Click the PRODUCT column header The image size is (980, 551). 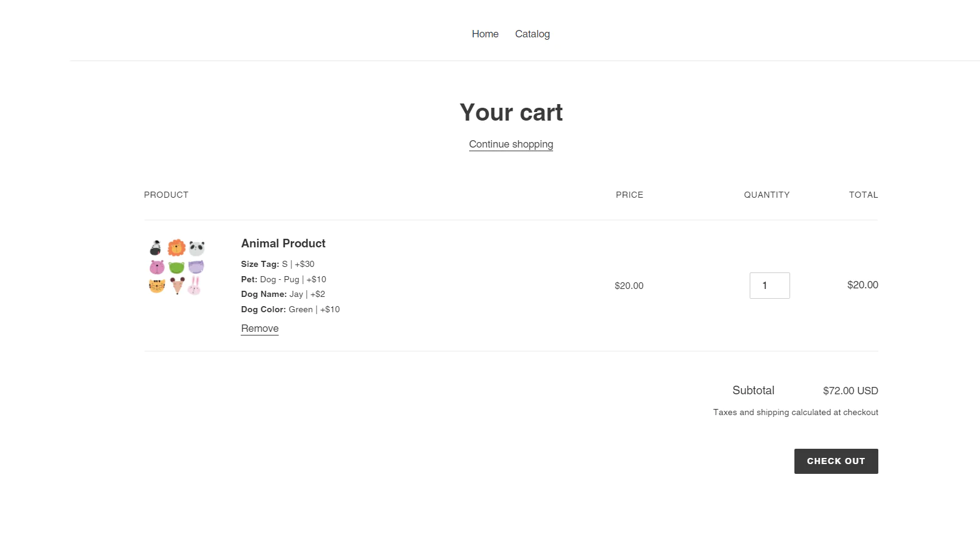coord(166,195)
